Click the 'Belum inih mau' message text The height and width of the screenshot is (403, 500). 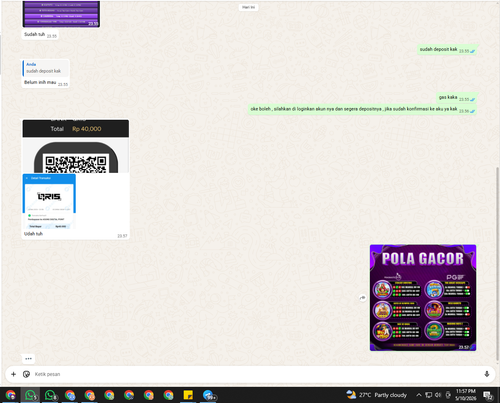40,82
